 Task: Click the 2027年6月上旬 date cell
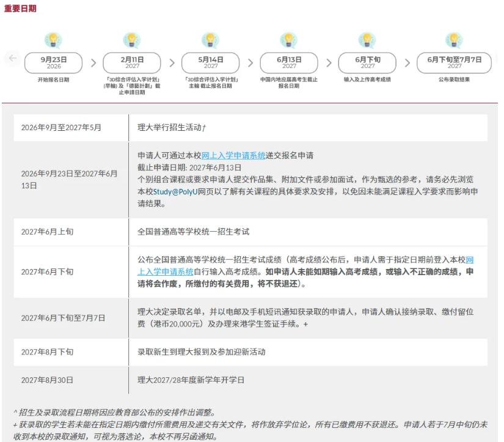[x=71, y=232]
